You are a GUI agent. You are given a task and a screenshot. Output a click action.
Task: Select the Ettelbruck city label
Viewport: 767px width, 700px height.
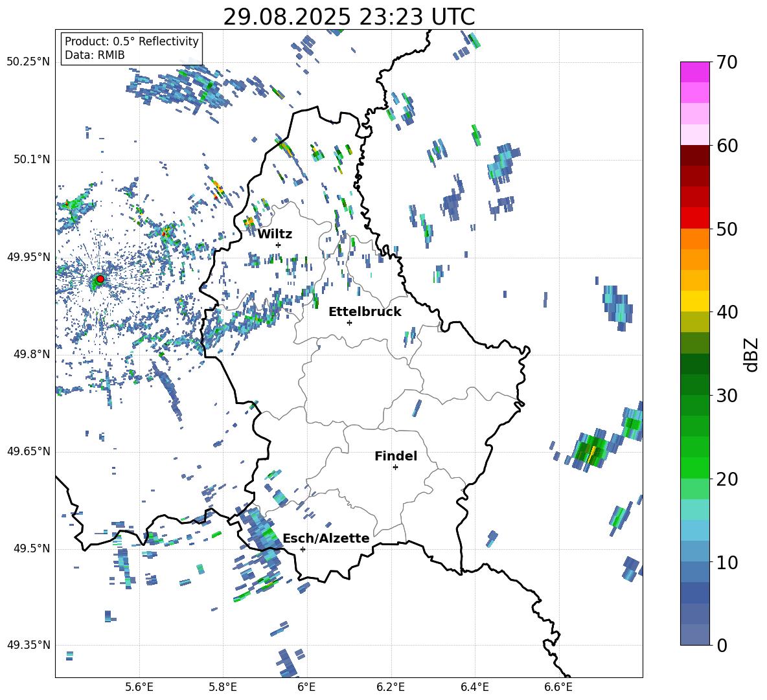click(365, 312)
